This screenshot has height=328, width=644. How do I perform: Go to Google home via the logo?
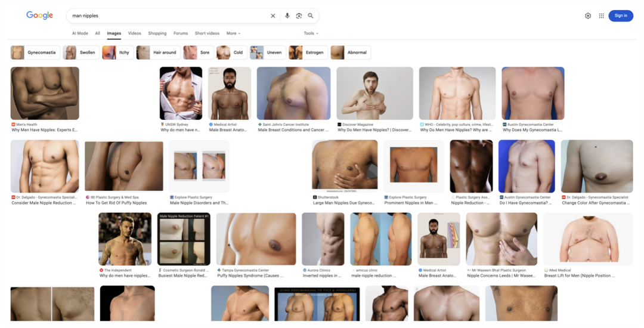point(40,15)
